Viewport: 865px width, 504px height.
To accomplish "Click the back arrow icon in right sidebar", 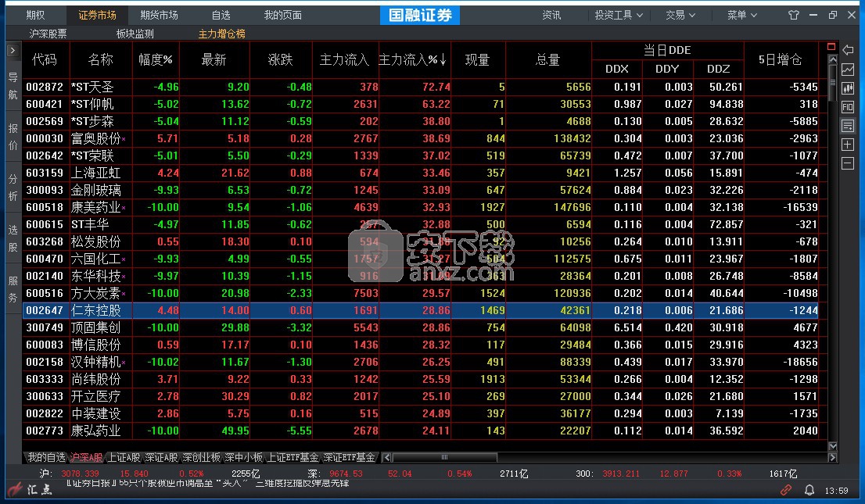I will pyautogui.click(x=848, y=50).
